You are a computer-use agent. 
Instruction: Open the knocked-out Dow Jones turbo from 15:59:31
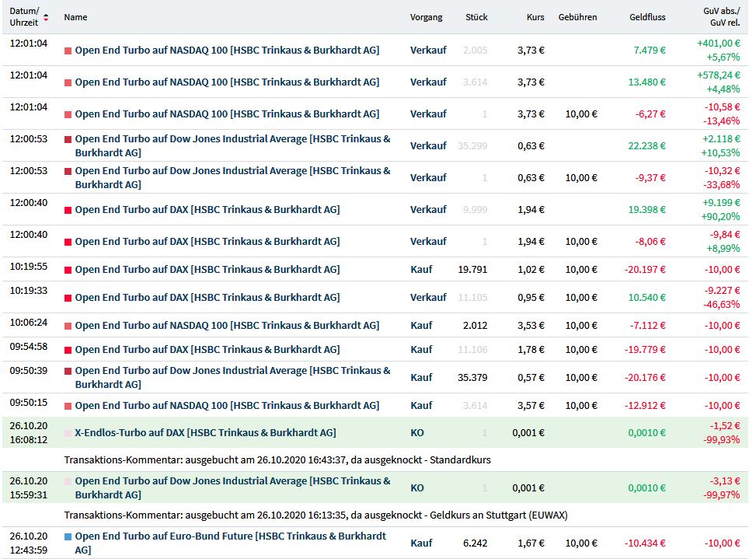coord(233,487)
